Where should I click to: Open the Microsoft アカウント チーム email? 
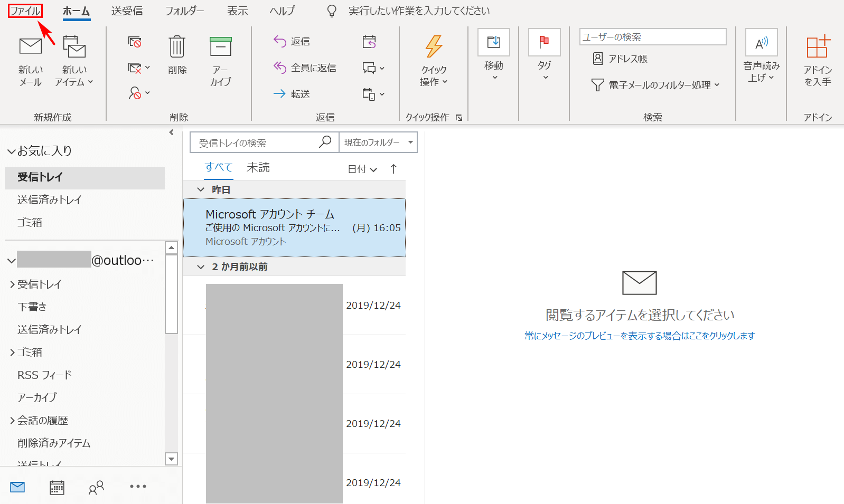pos(294,228)
